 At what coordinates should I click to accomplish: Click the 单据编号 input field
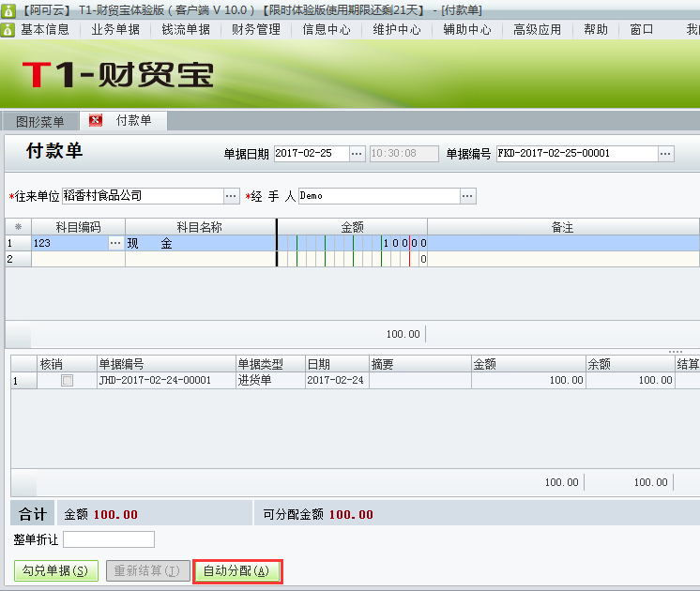[x=577, y=154]
